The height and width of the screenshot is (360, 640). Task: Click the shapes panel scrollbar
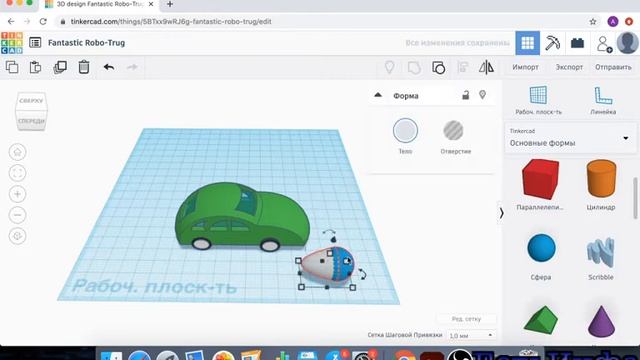(635, 199)
